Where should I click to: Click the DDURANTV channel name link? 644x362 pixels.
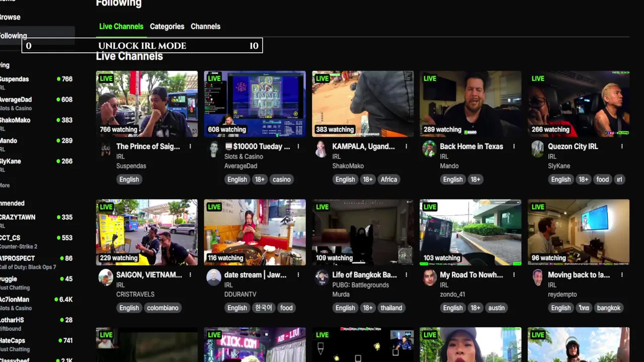coord(240,294)
